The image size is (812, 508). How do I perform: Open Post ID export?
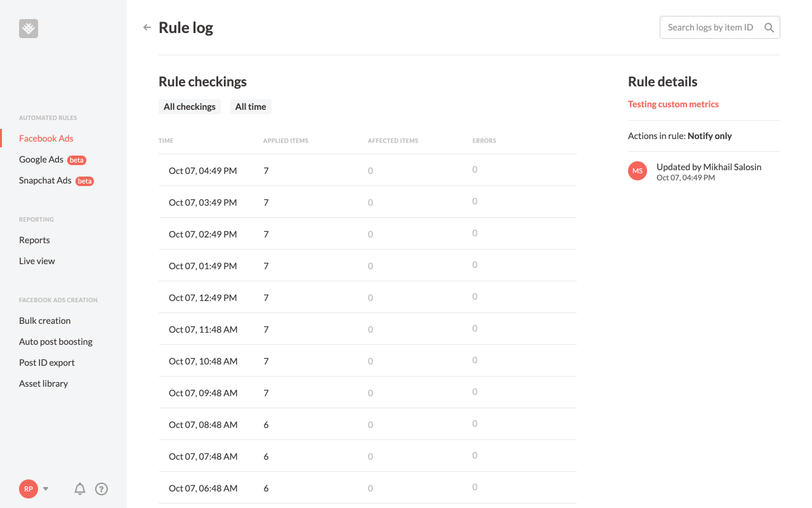[x=47, y=363]
